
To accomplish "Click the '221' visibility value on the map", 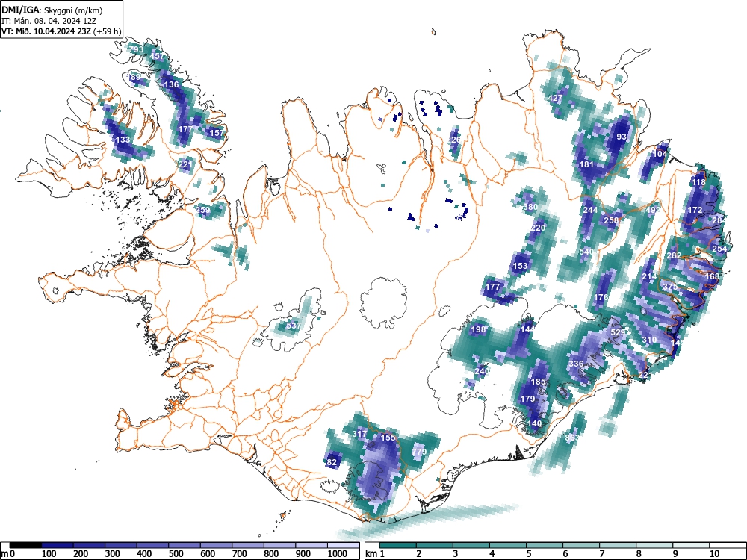I will [185, 165].
